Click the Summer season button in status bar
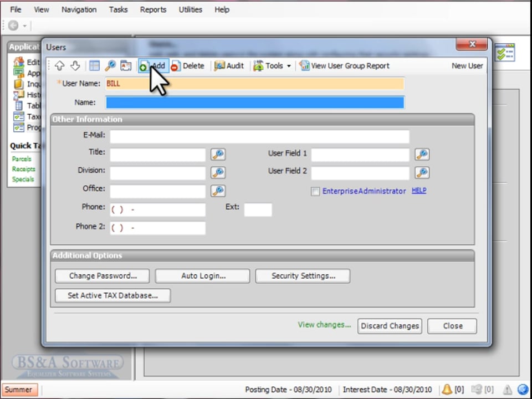The image size is (532, 399). 19,390
